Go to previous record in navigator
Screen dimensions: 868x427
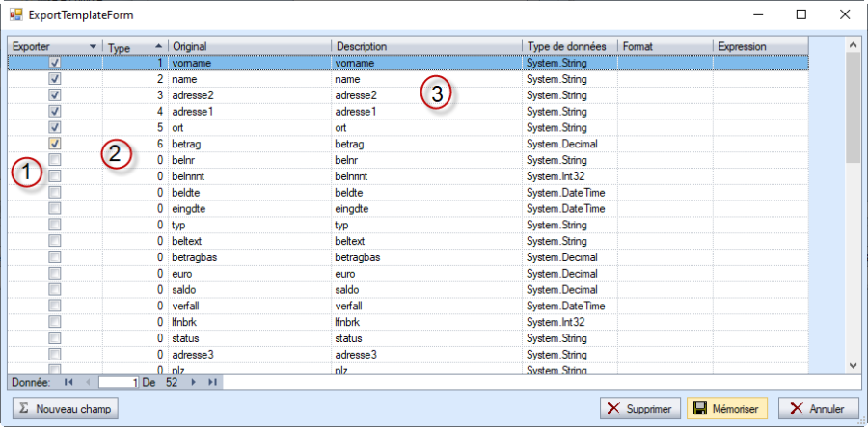(x=86, y=382)
